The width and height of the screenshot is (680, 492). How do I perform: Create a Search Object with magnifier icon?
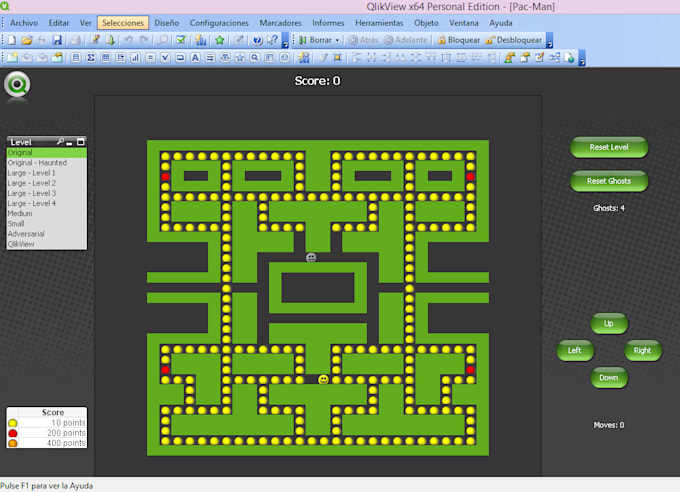point(255,57)
